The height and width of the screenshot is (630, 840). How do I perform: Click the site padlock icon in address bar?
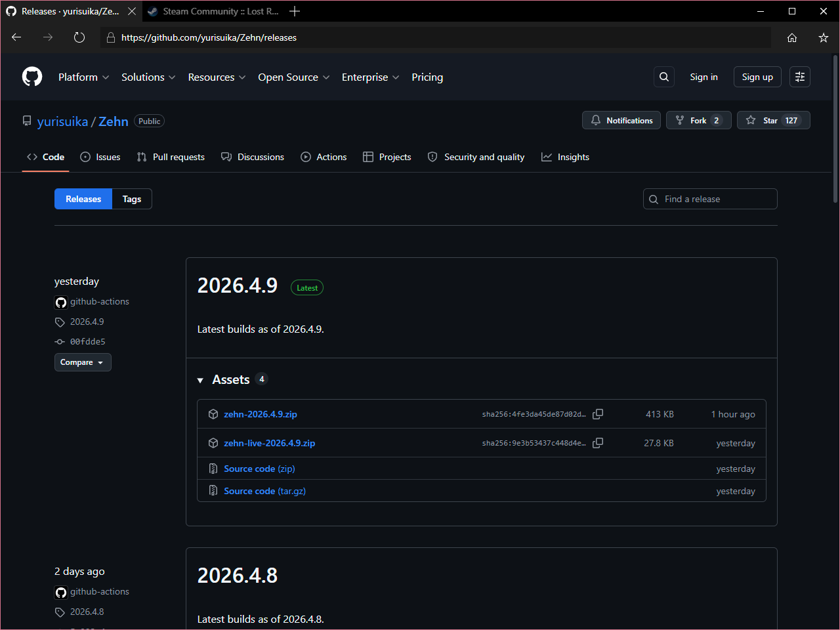coord(111,37)
